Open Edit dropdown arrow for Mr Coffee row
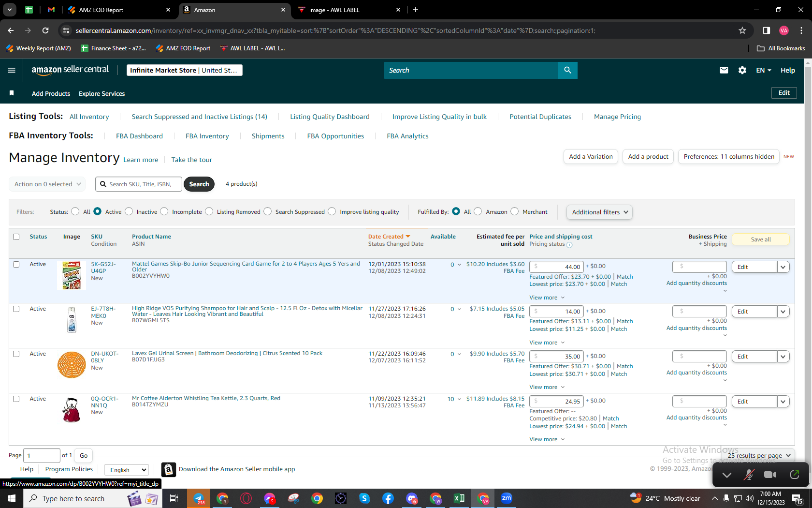The width and height of the screenshot is (812, 508). [x=783, y=402]
